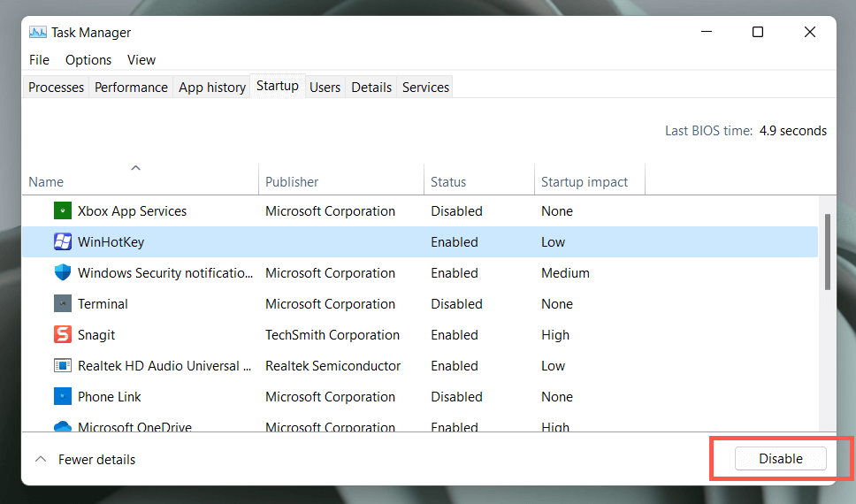Collapse view with Fewer details chevron
The image size is (856, 504).
point(41,460)
